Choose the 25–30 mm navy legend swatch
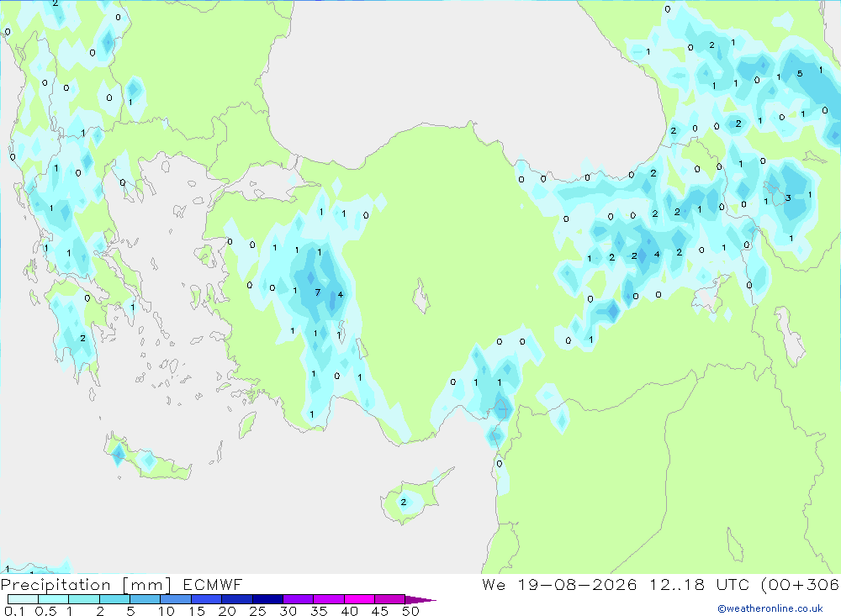 click(267, 599)
